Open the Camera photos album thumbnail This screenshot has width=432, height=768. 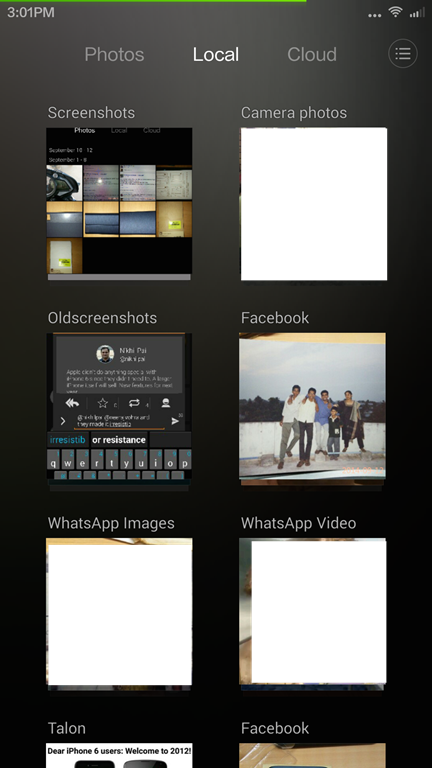pos(313,204)
